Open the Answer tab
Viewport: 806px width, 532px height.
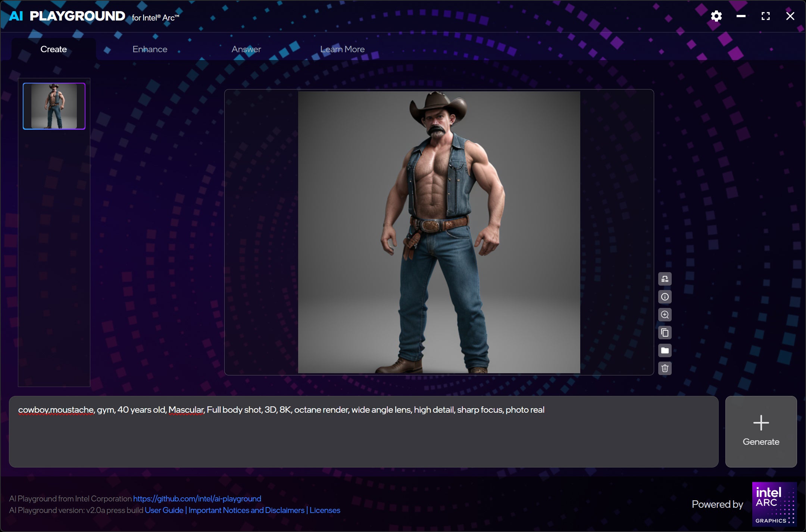[x=246, y=49]
